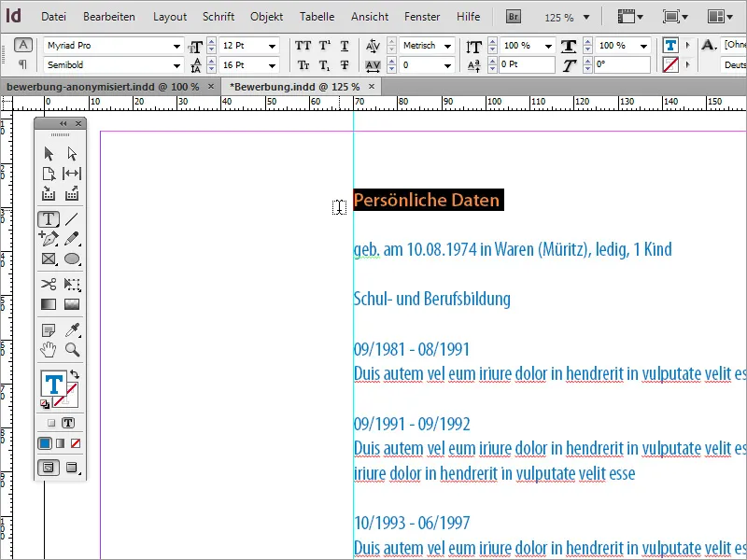Viewport: 747px width, 560px height.
Task: Click blue T fill color swatch in toolbox
Action: point(54,384)
